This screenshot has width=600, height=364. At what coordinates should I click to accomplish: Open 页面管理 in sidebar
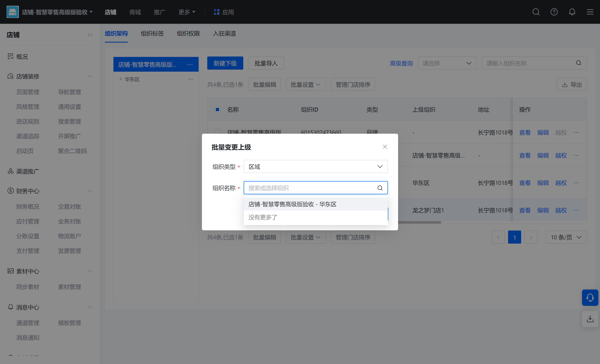(x=28, y=92)
